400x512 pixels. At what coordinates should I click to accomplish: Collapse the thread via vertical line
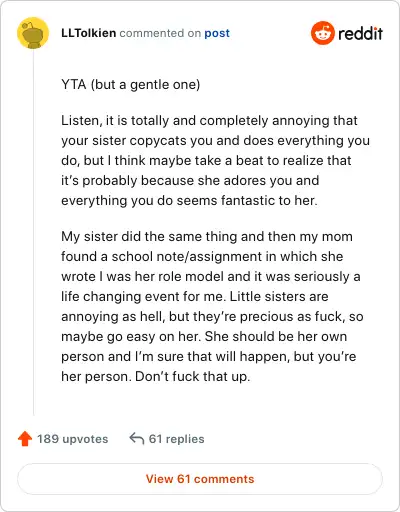point(33,233)
